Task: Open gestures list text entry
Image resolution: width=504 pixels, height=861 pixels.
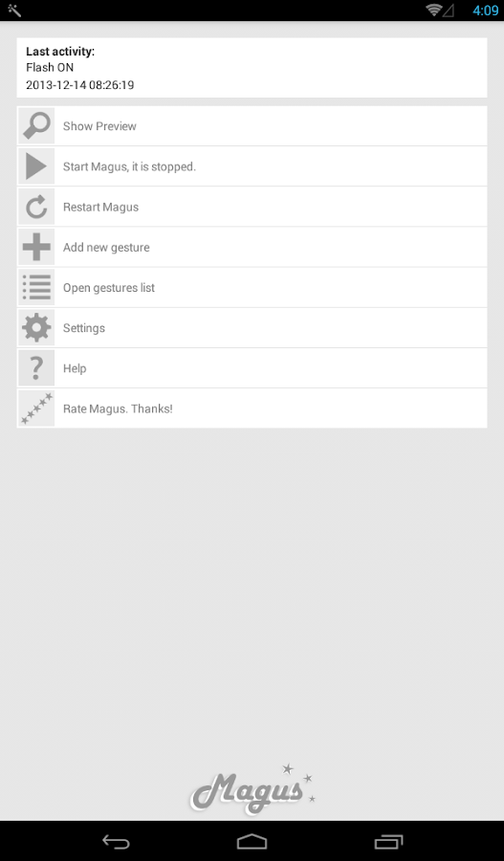Action: pyautogui.click(x=109, y=288)
